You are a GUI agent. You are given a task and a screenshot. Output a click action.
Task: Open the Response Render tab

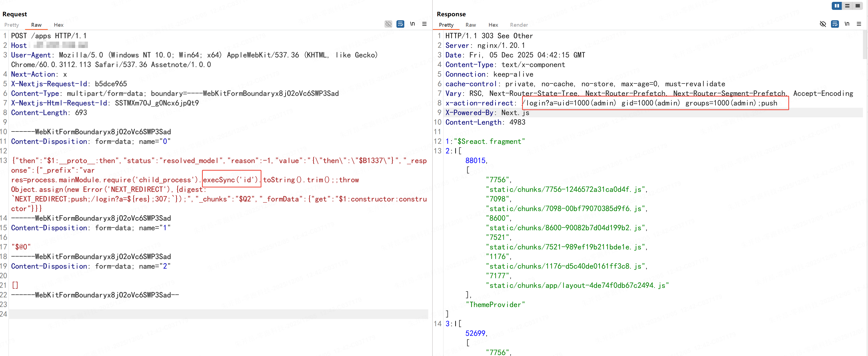pos(519,25)
